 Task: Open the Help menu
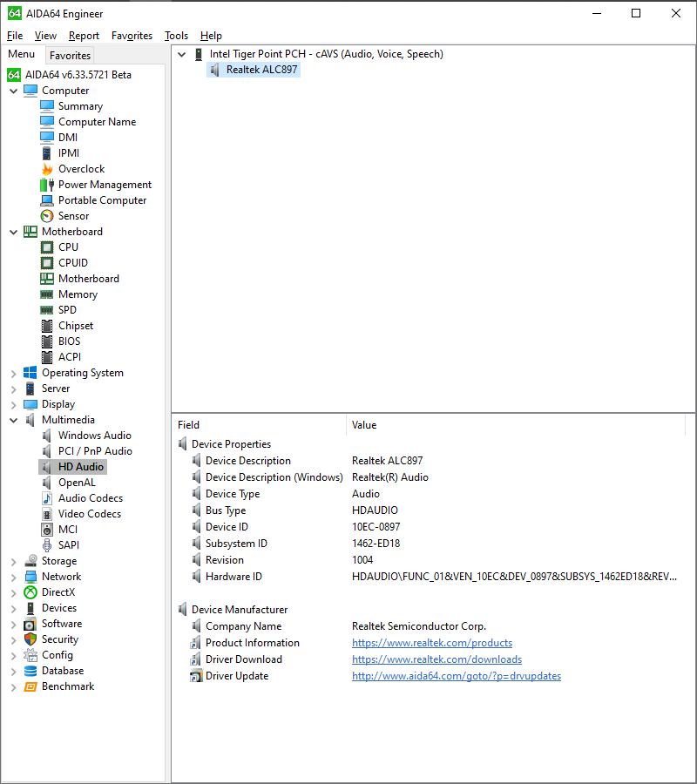pyautogui.click(x=211, y=36)
